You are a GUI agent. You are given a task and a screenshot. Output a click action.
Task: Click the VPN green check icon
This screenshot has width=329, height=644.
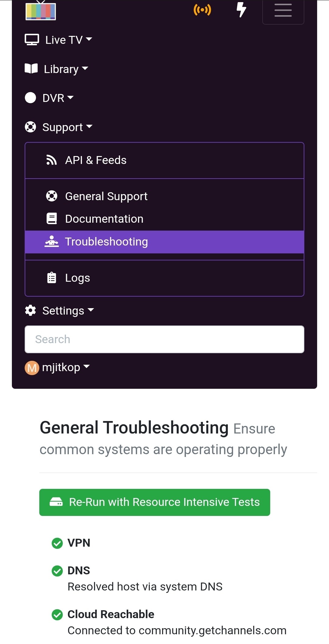(57, 543)
